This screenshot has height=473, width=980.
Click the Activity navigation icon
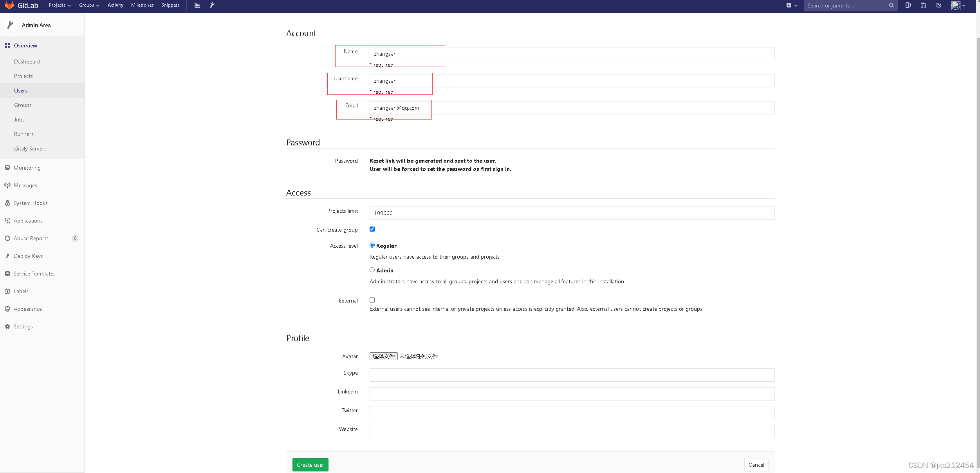click(x=115, y=5)
